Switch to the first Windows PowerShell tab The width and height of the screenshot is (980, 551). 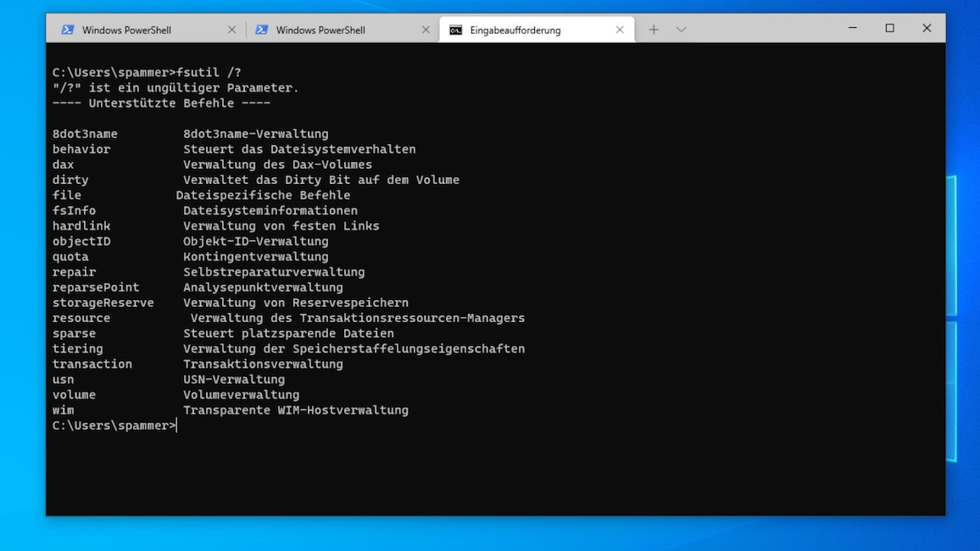[127, 29]
